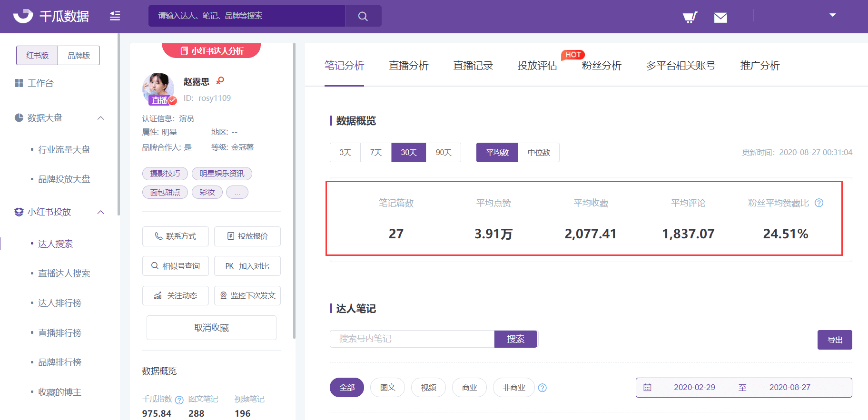Click PK 加入对比 button

pyautogui.click(x=247, y=266)
